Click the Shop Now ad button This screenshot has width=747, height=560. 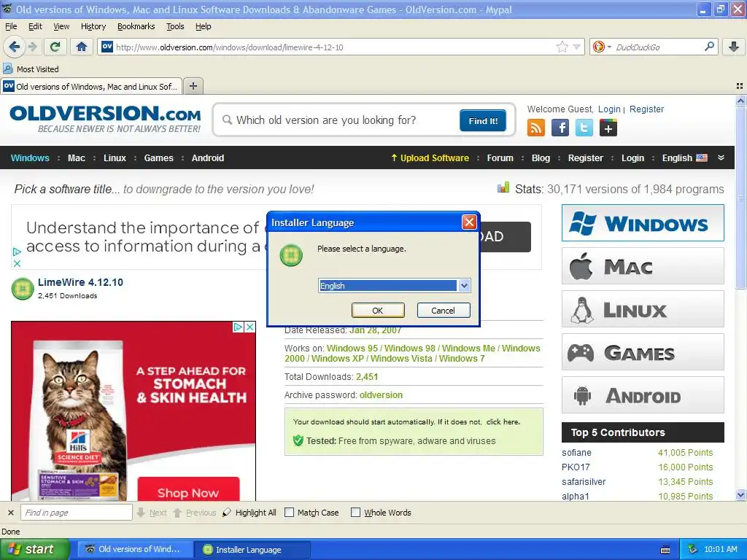coord(188,491)
